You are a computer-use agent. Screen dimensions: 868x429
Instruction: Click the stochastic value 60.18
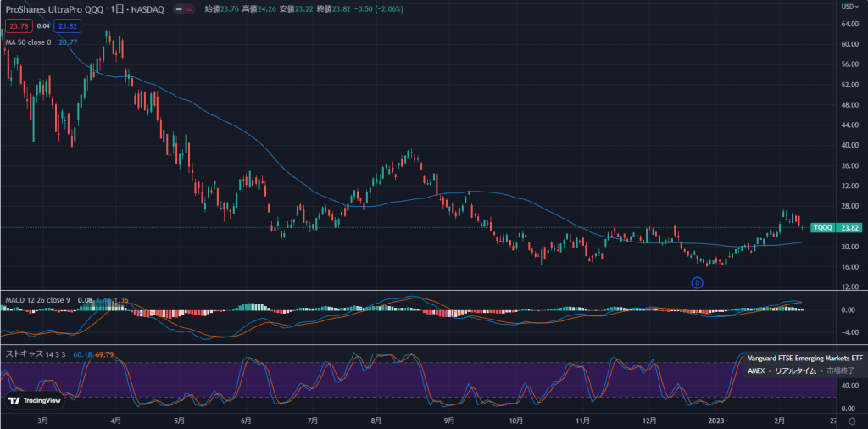click(x=82, y=354)
